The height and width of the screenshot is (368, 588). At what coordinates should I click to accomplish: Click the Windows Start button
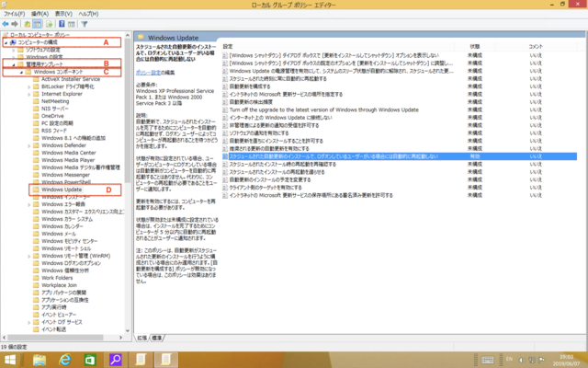click(x=12, y=358)
